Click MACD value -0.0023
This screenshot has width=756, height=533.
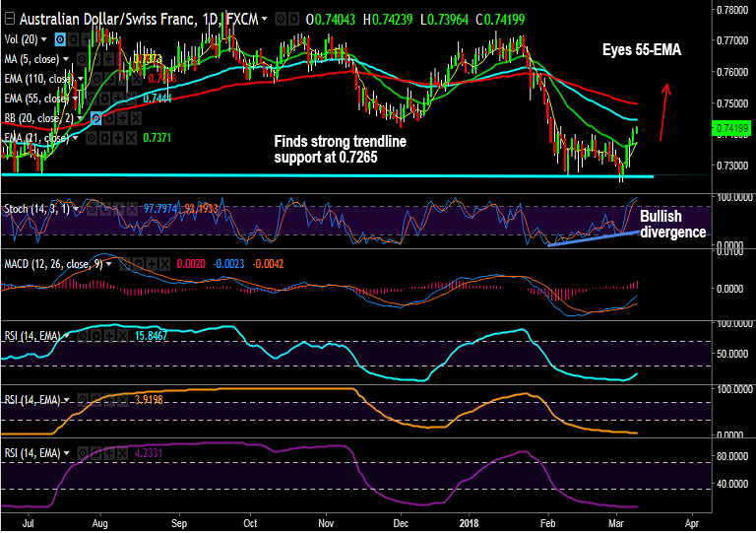pyautogui.click(x=228, y=264)
